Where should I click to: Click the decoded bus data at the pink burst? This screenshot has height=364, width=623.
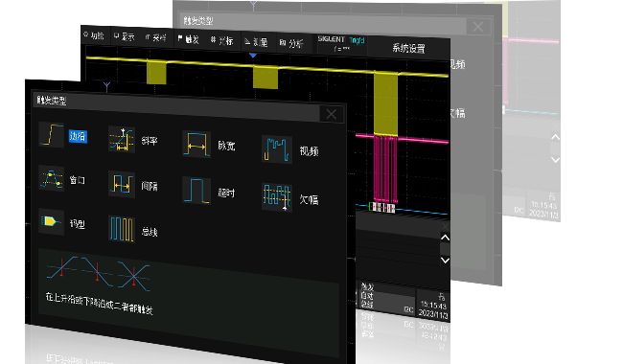[x=381, y=207]
